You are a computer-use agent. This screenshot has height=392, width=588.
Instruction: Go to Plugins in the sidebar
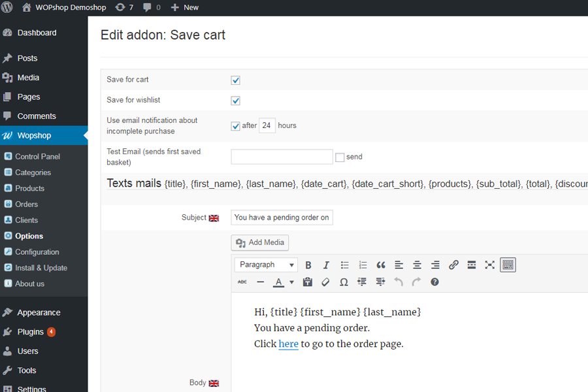point(30,332)
